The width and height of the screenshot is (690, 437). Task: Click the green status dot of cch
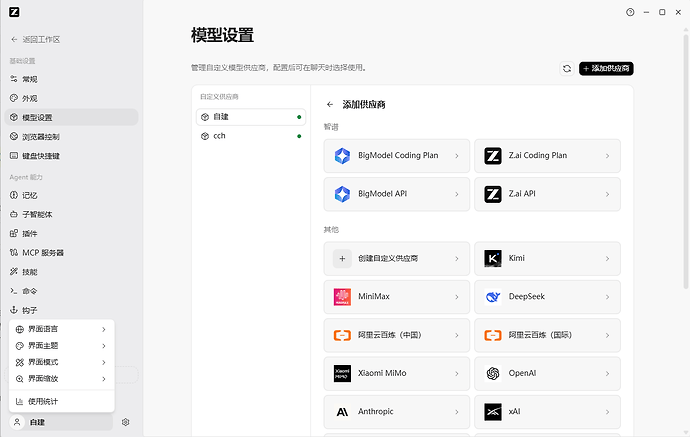pos(299,136)
